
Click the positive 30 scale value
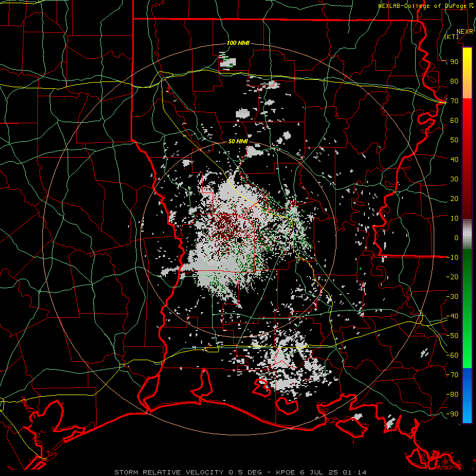click(454, 179)
